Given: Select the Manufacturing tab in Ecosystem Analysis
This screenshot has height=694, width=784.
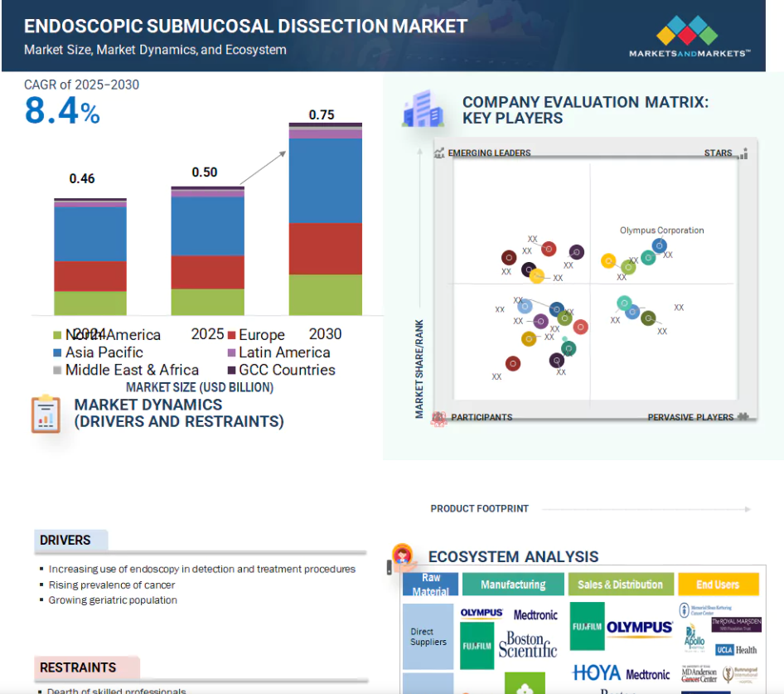Looking at the screenshot, I should 513,585.
